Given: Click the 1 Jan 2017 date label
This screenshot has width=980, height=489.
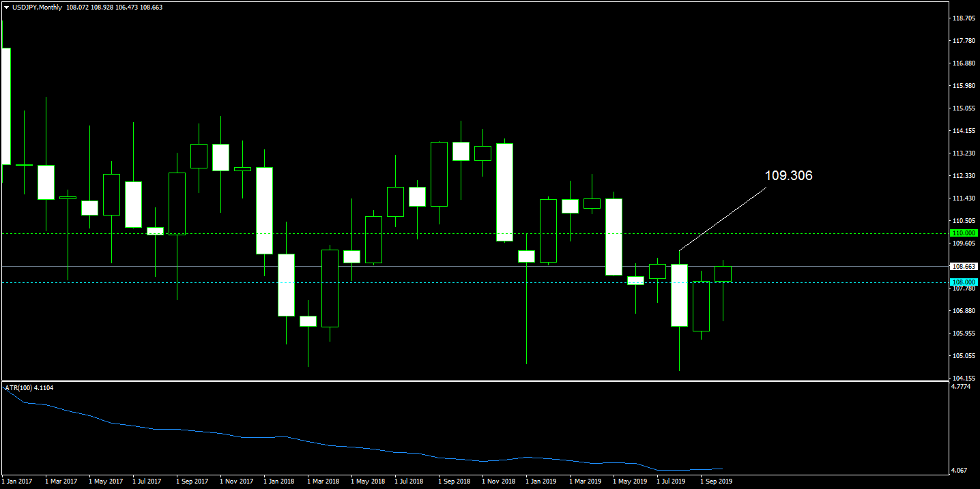Looking at the screenshot, I should [18, 481].
